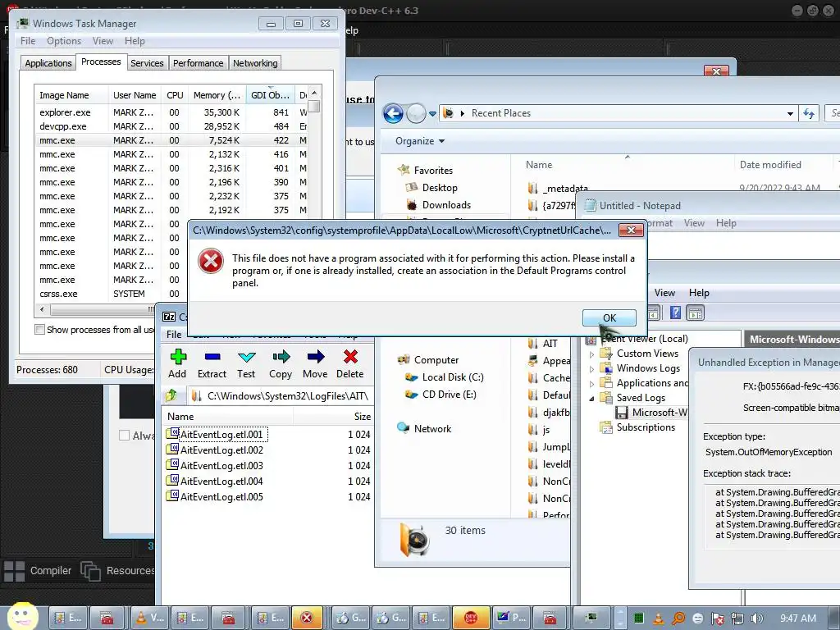Click the network tray icon
The width and height of the screenshot is (840, 630).
coord(737,619)
